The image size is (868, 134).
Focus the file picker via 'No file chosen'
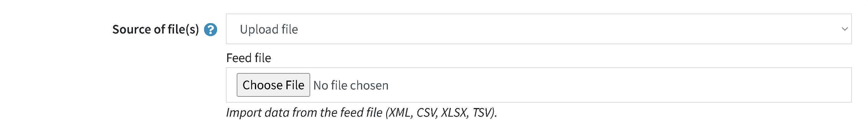[351, 85]
